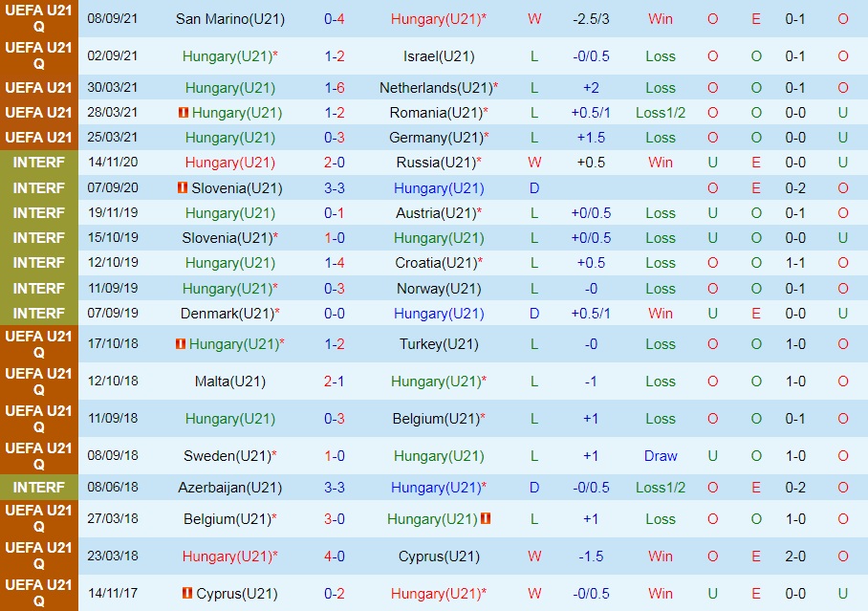This screenshot has height=611, width=868.
Task: Open Sweden(U21) team link
Action: [228, 456]
